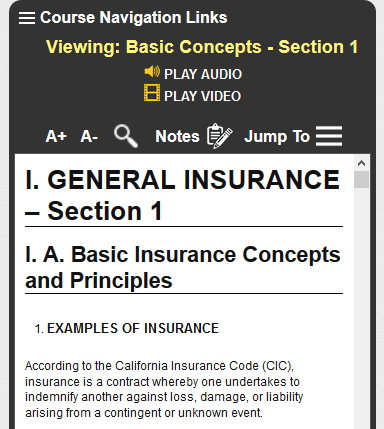Screen dimensions: 384x429
Task: Click the PLAY AUDIO link
Action: [203, 74]
